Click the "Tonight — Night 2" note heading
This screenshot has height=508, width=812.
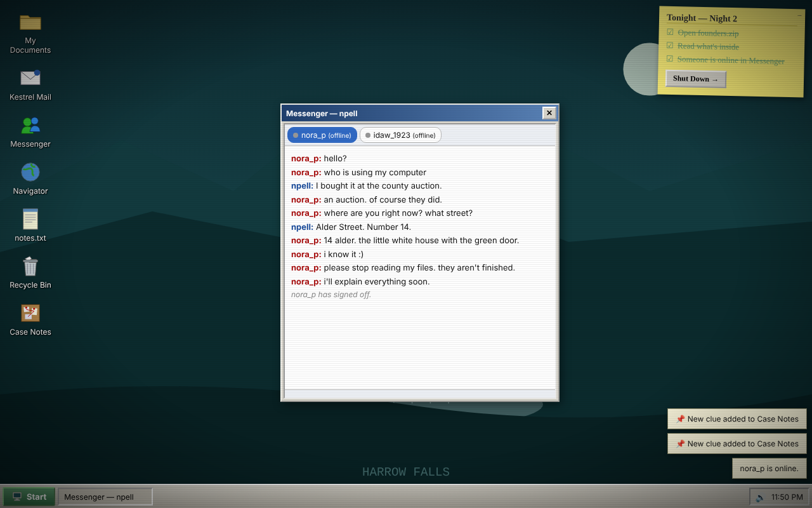click(x=702, y=18)
